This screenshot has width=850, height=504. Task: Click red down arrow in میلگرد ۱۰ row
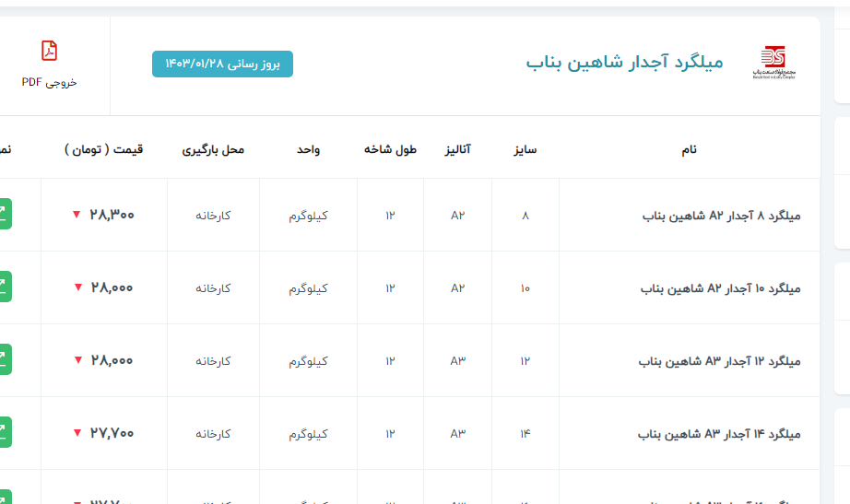click(77, 287)
